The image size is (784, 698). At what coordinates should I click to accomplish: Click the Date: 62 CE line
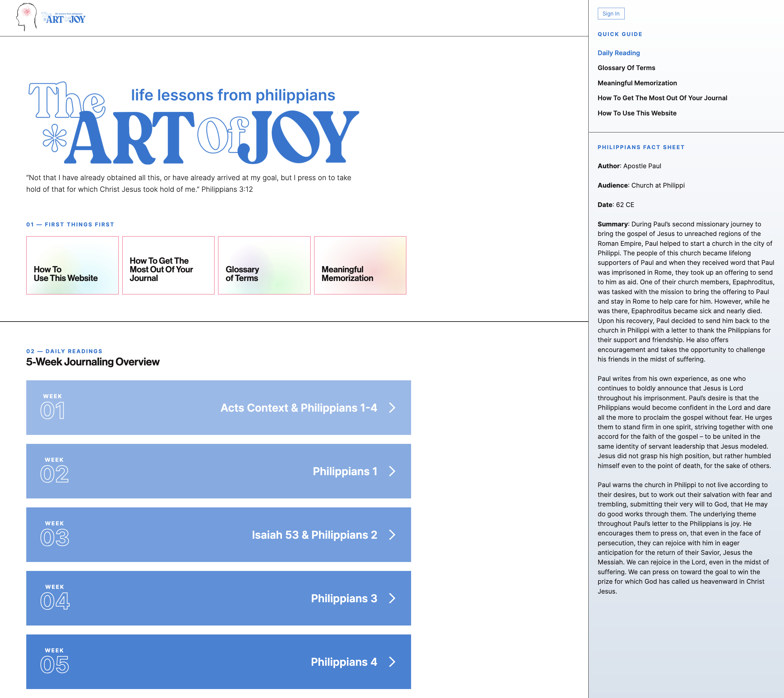(616, 205)
